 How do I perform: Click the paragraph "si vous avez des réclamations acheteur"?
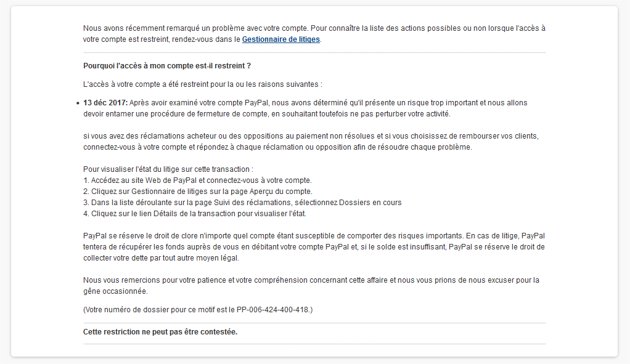(314, 142)
